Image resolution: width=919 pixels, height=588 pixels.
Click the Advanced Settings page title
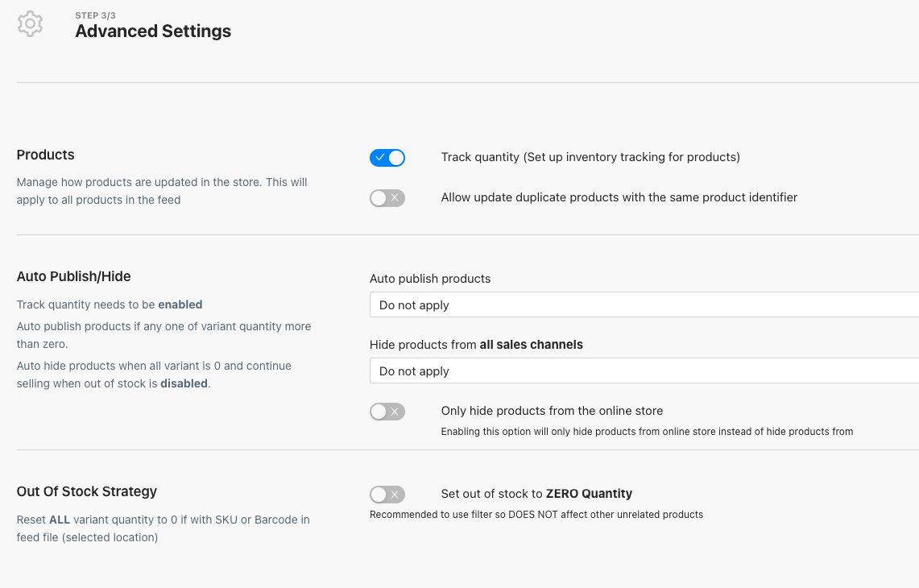(153, 31)
